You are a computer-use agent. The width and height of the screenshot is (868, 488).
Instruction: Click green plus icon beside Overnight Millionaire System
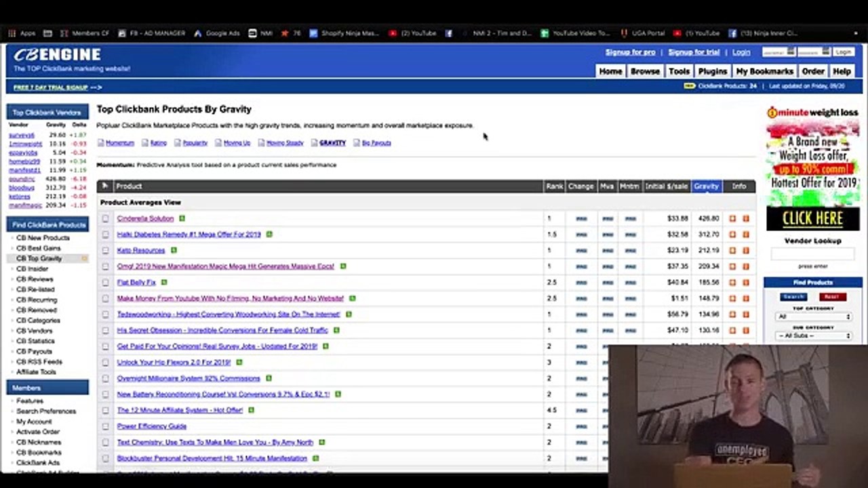[269, 378]
